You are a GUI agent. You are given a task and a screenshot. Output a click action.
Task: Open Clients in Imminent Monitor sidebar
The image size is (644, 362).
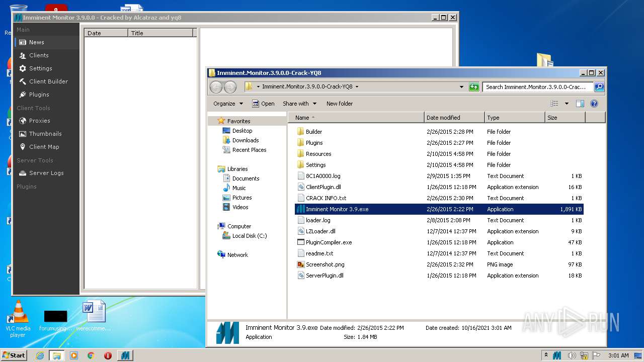pos(46,55)
